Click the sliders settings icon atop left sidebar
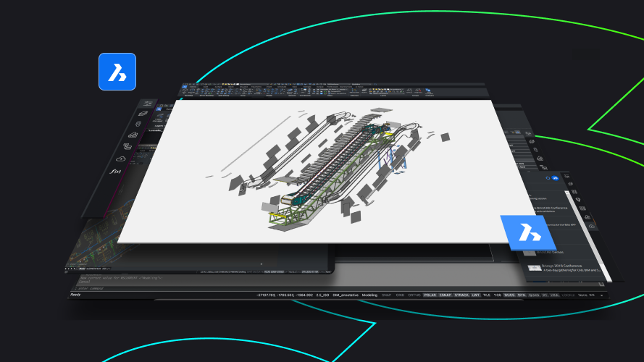This screenshot has width=644, height=362. click(x=148, y=104)
